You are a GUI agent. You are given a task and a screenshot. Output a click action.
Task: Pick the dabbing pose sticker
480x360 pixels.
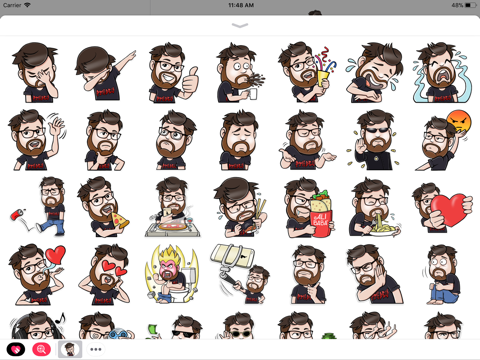[x=105, y=73]
